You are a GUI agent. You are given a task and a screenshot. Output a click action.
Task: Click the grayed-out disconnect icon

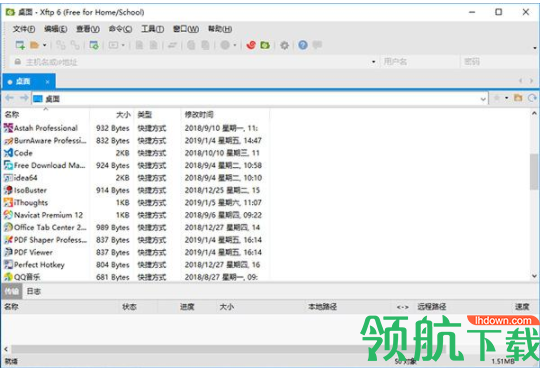(75, 45)
